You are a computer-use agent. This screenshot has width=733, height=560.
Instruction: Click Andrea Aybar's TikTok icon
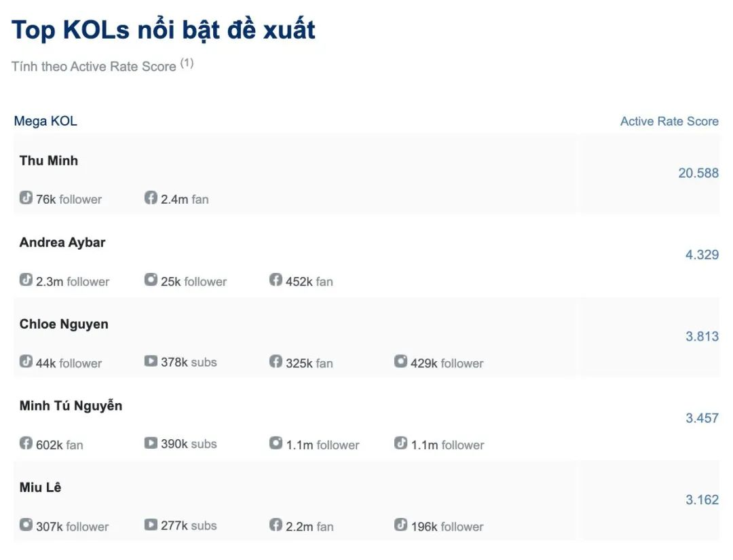pyautogui.click(x=26, y=280)
